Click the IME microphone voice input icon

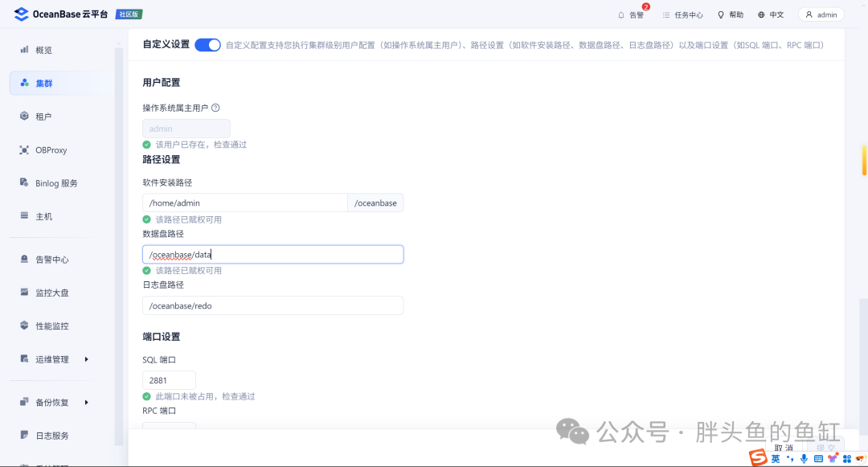pyautogui.click(x=804, y=459)
